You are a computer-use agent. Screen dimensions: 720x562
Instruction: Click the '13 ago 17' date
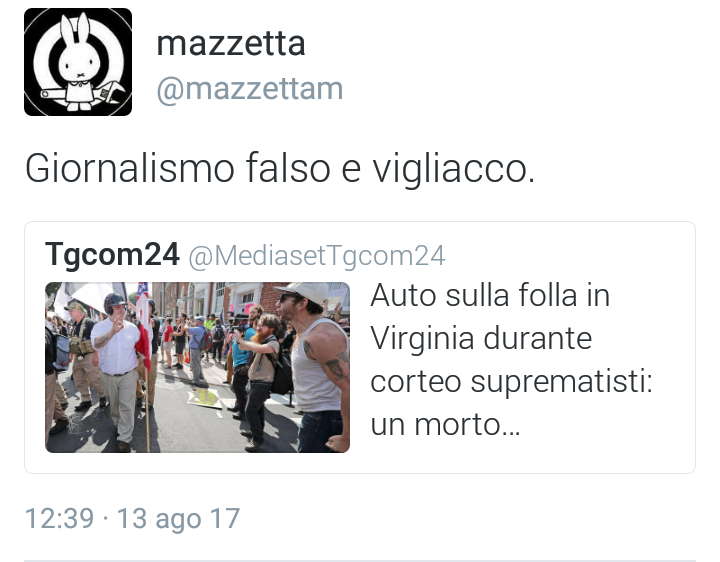click(178, 519)
